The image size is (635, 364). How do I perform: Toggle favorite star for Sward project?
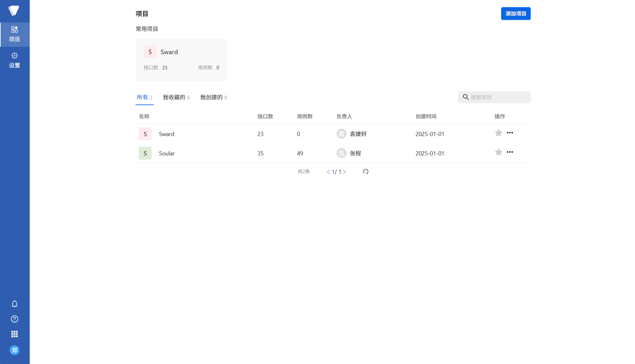(499, 133)
